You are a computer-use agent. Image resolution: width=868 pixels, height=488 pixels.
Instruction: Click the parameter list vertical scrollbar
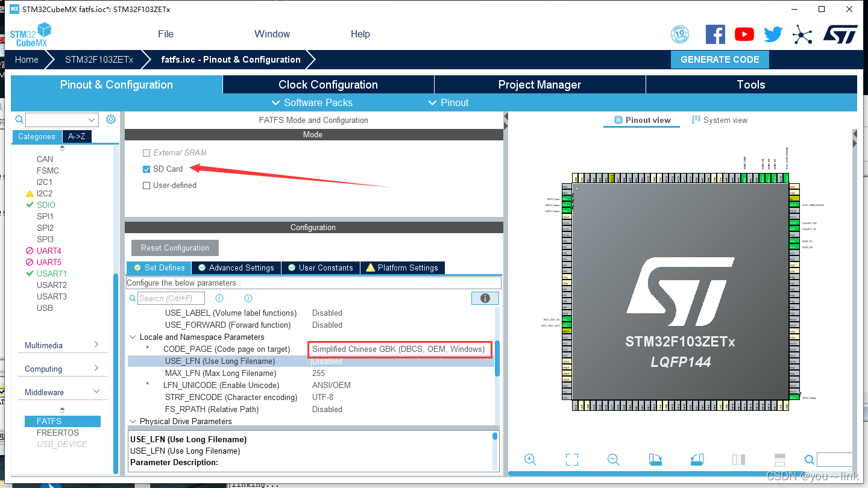tap(497, 358)
